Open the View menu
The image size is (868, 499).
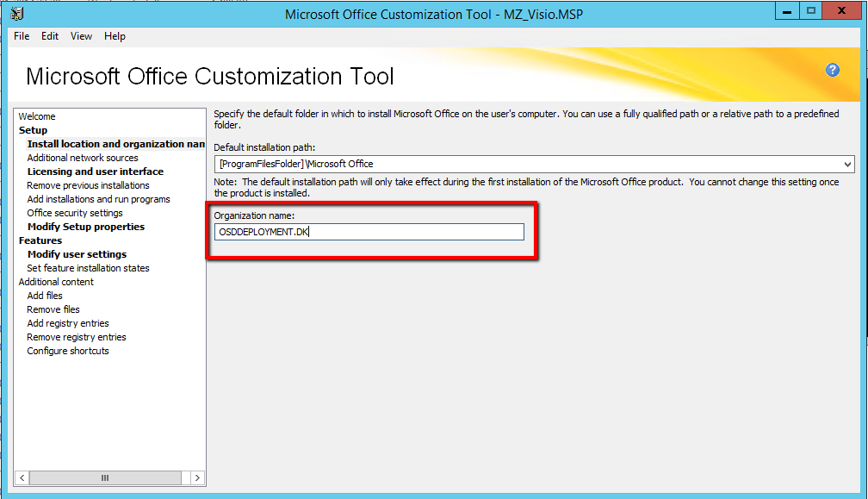point(81,36)
